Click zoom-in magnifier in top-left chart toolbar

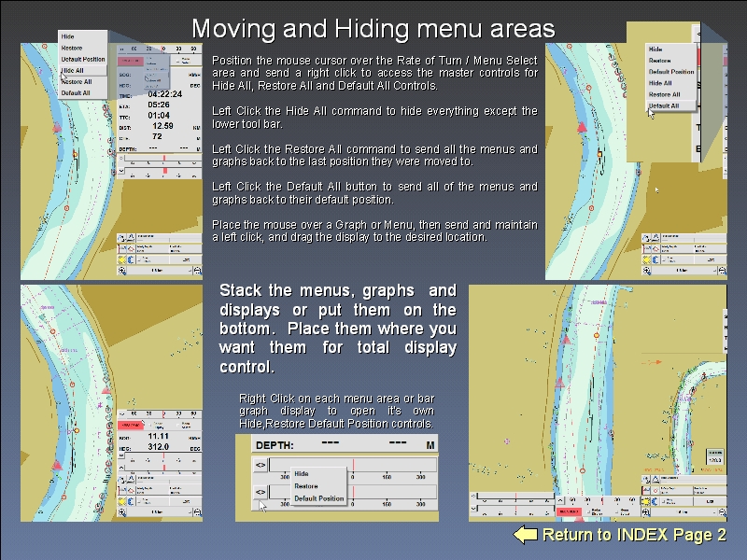pos(122,270)
